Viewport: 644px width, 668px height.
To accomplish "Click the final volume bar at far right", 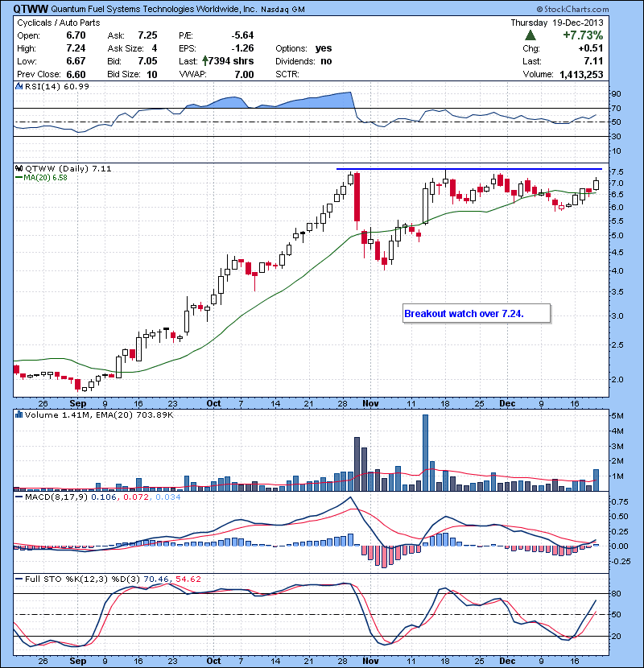I will 596,480.
